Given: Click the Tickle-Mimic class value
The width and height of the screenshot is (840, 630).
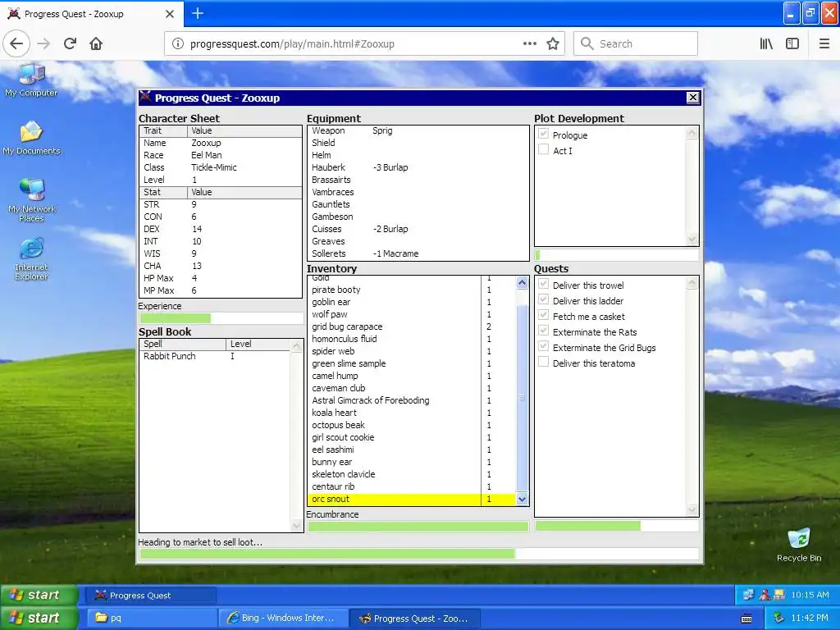Looking at the screenshot, I should pos(214,167).
